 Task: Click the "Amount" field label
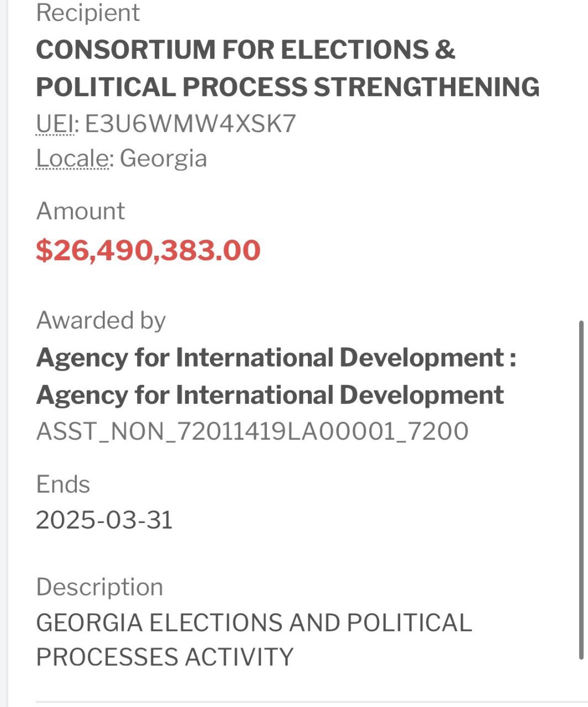pyautogui.click(x=81, y=211)
